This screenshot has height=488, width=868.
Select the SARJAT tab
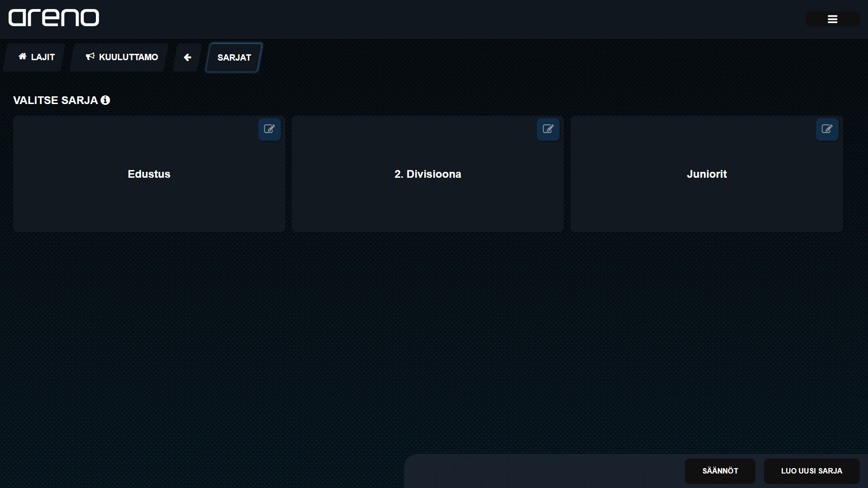point(234,58)
